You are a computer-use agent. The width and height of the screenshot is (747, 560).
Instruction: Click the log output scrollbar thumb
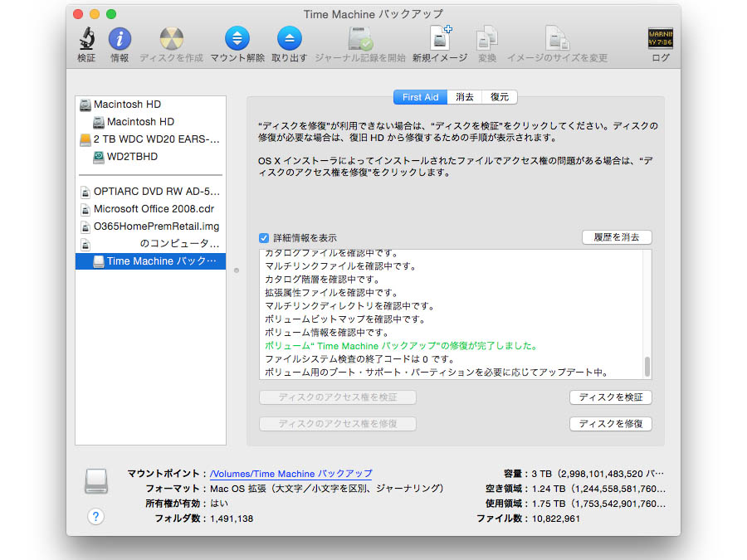[x=647, y=367]
